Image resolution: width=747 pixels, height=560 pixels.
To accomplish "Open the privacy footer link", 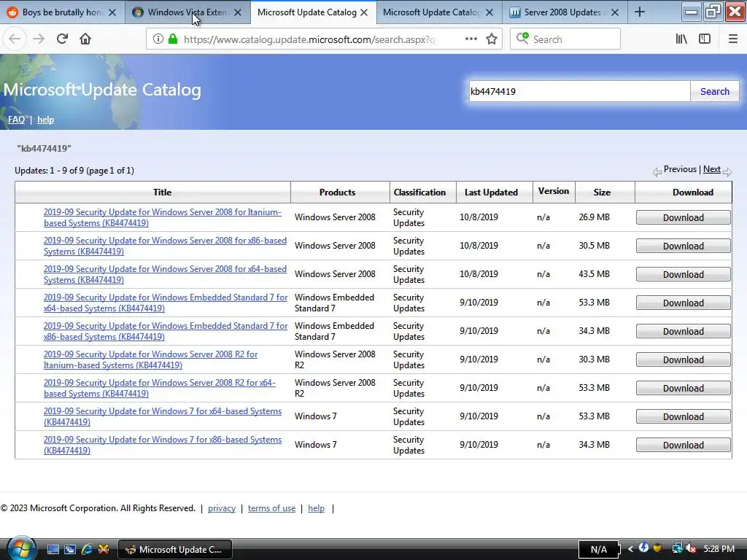I will (x=222, y=508).
